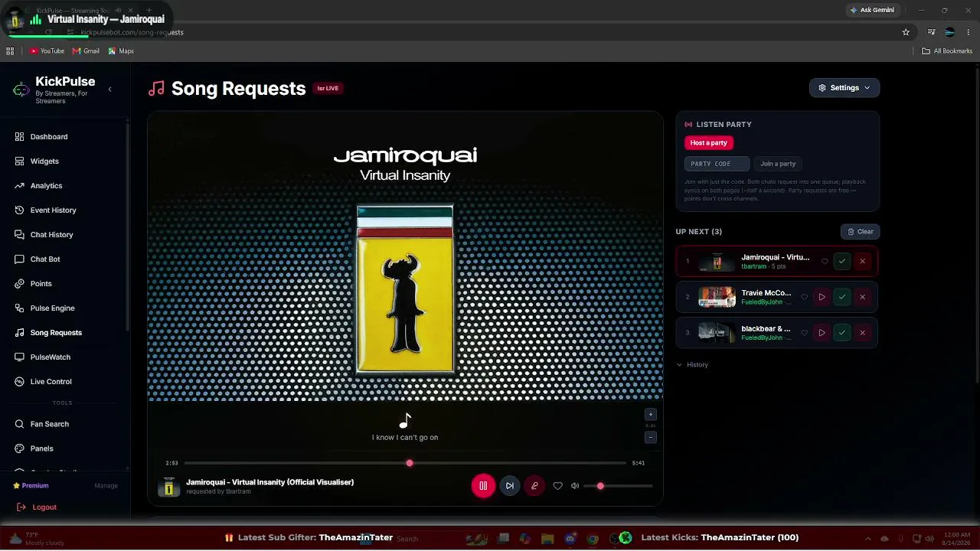Click the Host a party button
The width and height of the screenshot is (980, 551).
(709, 143)
